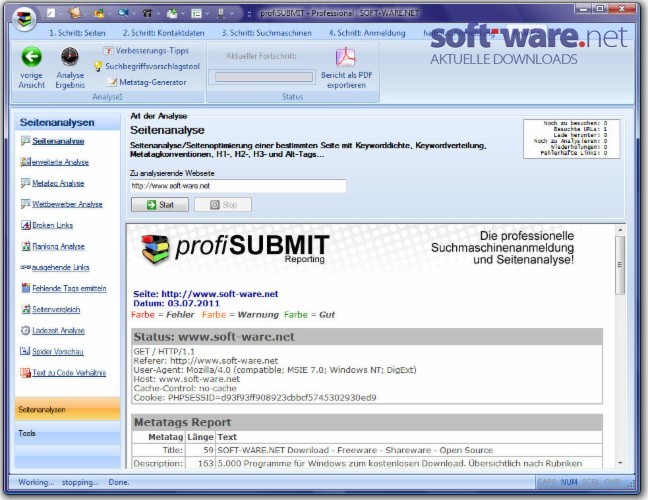Open Verbesserungs-Tipps tool
Screen dimensions: 648x500
[x=146, y=51]
